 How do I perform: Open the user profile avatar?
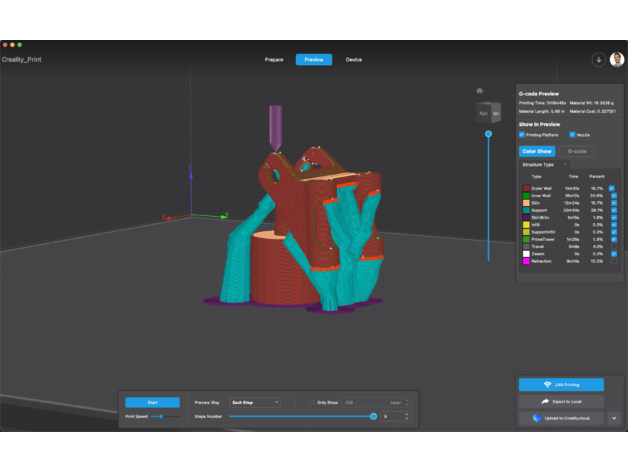pyautogui.click(x=616, y=60)
